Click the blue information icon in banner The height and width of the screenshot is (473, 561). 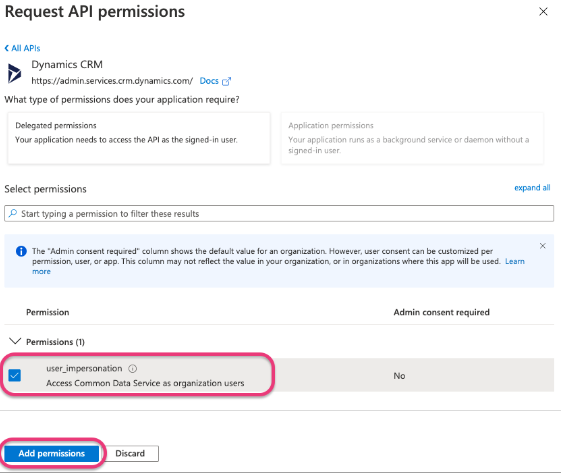[x=21, y=251]
